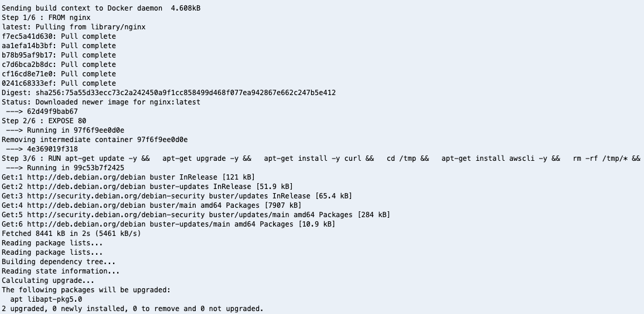Click the Get:4 buster/main amd64 Packages URL
The width and height of the screenshot is (644, 314).
[143, 205]
